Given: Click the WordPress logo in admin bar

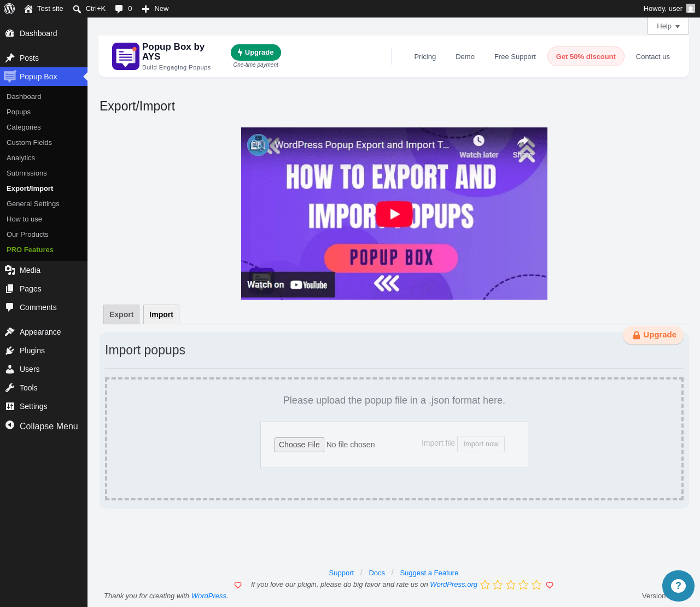Looking at the screenshot, I should (x=9, y=9).
